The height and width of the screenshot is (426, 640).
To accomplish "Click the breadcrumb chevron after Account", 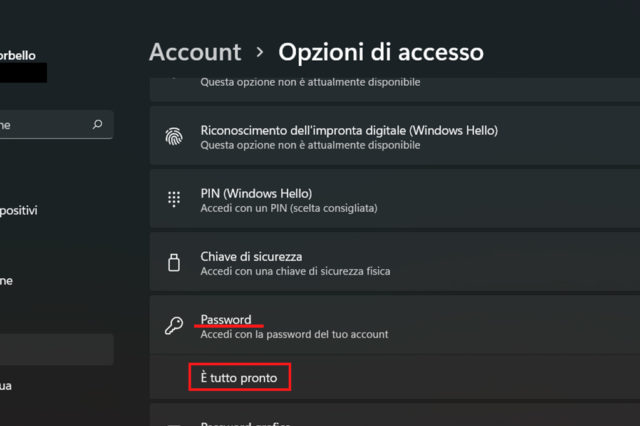I will pyautogui.click(x=260, y=52).
